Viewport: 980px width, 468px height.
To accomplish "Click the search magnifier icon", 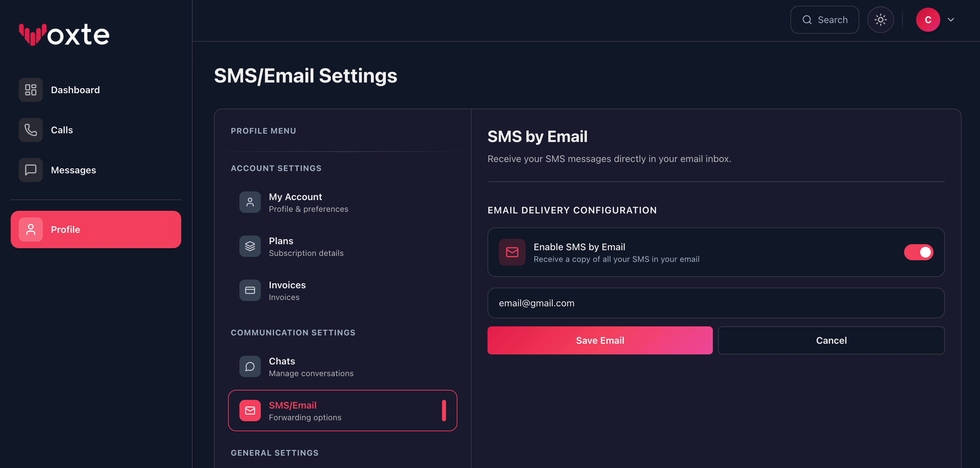I will pos(807,19).
